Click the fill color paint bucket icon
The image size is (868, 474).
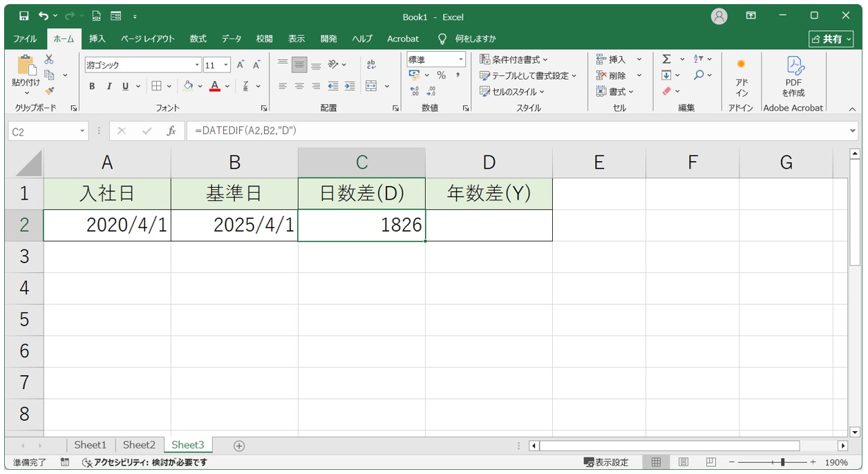coord(188,86)
